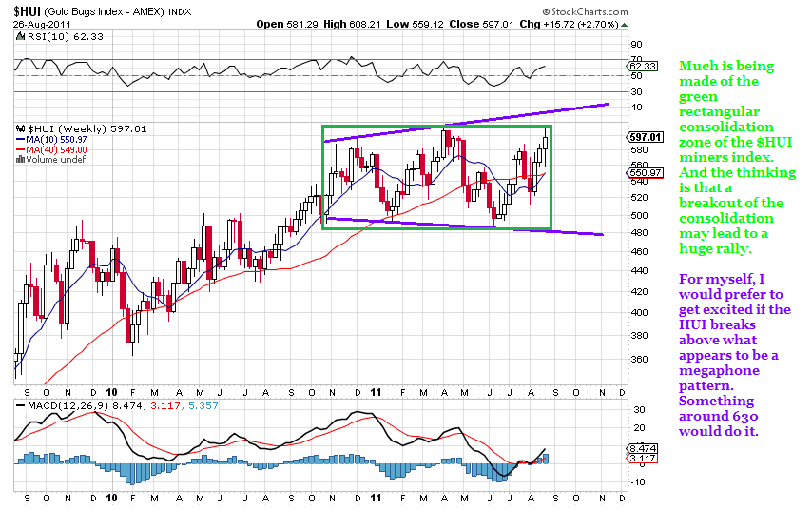
Task: Click the MA(10) 550.97 legend entry
Action: coord(56,140)
